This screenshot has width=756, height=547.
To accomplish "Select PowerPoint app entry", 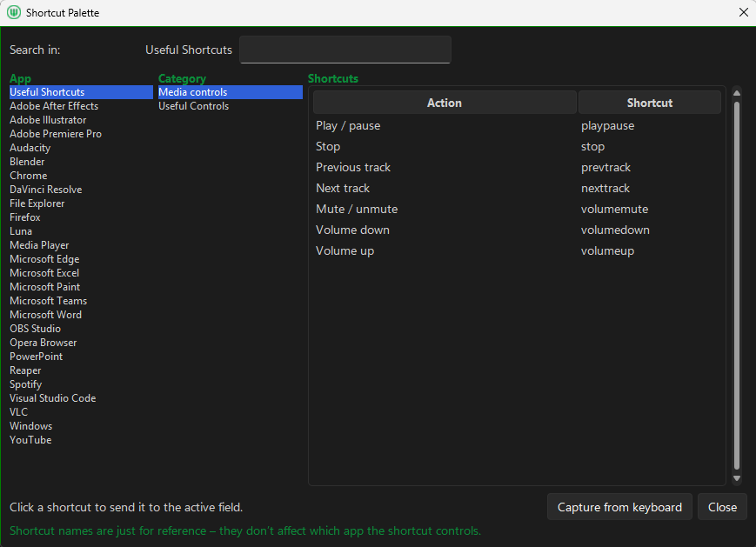I will 37,357.
